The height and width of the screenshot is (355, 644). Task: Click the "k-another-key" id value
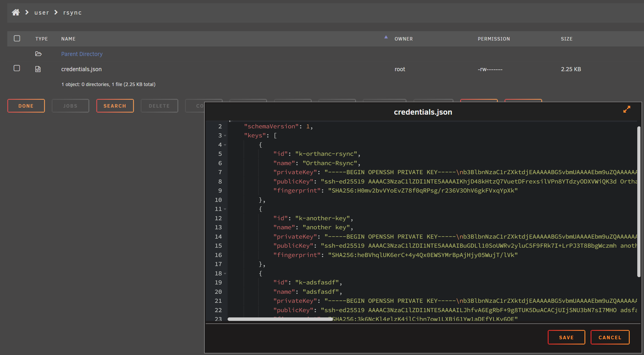click(x=322, y=218)
